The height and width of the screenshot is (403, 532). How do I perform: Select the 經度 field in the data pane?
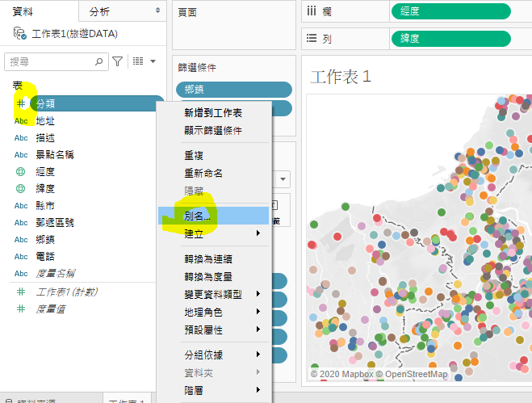tap(45, 172)
